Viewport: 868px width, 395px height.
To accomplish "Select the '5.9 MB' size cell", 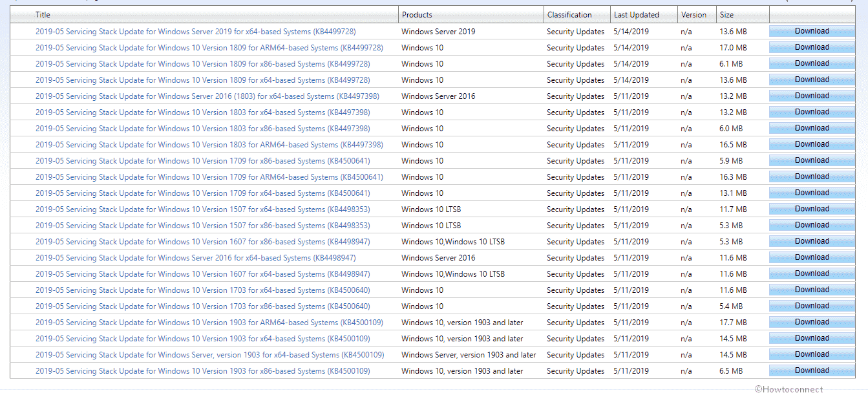I will [x=731, y=161].
